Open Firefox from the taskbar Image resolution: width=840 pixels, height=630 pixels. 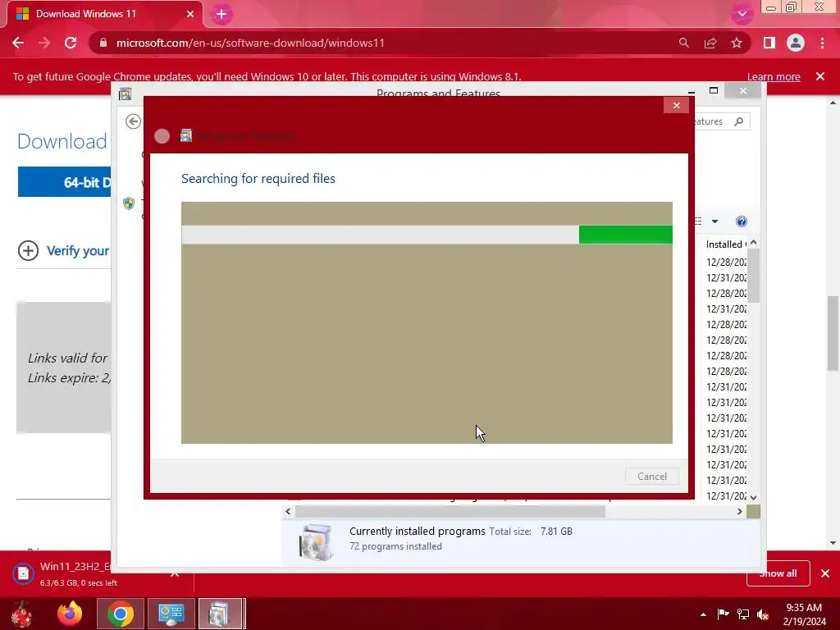coord(71,614)
